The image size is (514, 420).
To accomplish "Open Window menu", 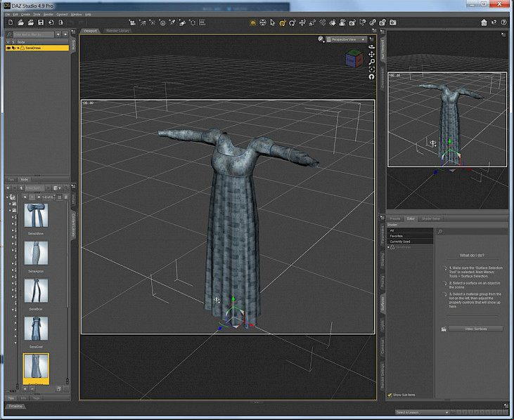I will (77, 15).
